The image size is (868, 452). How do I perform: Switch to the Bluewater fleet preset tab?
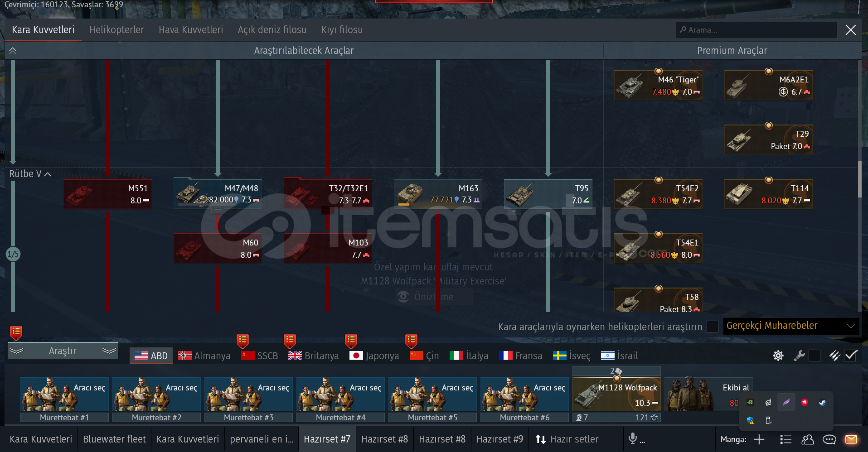coord(115,439)
